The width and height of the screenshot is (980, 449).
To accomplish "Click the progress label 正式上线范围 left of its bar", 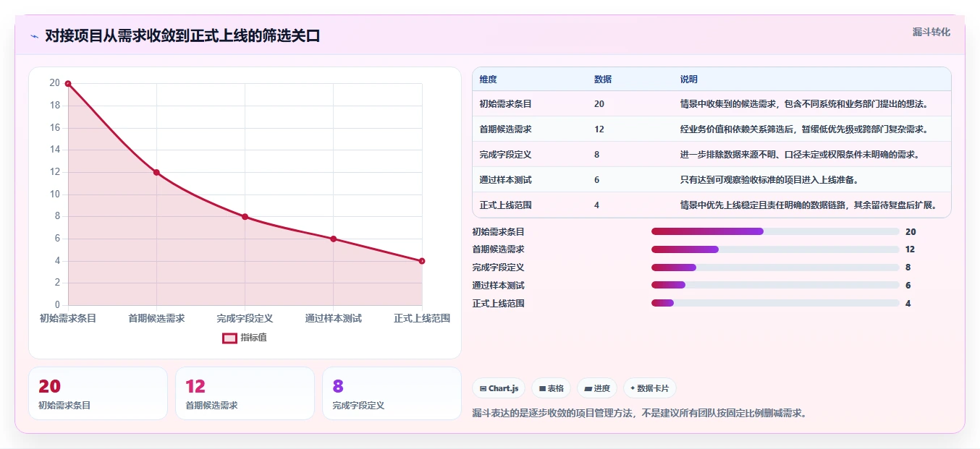I will pyautogui.click(x=498, y=304).
